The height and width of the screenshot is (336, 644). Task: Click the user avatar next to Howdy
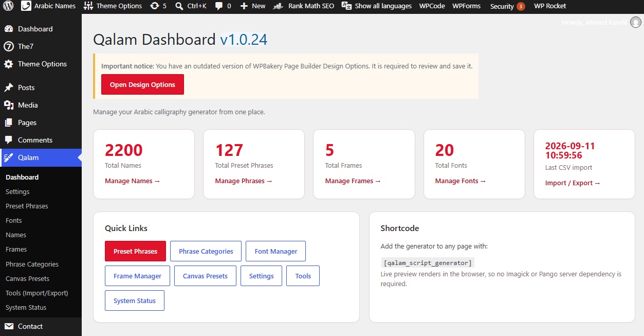coord(636,22)
